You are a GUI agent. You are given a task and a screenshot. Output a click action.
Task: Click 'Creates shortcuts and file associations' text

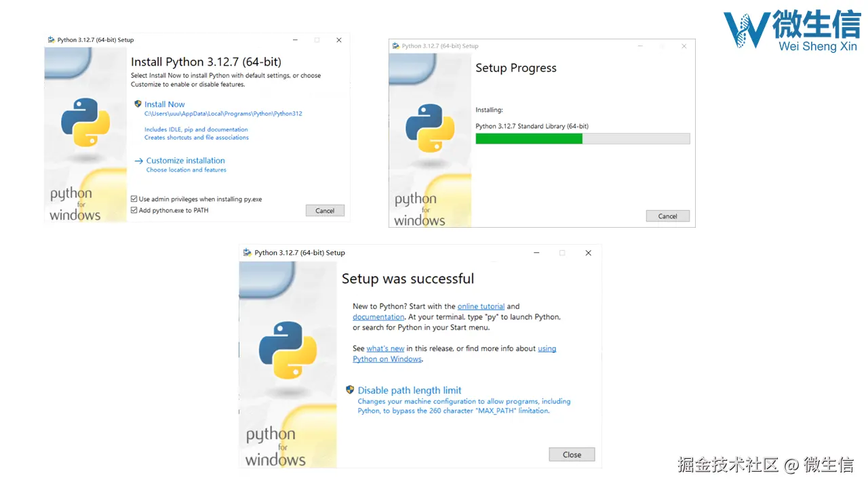tap(197, 138)
